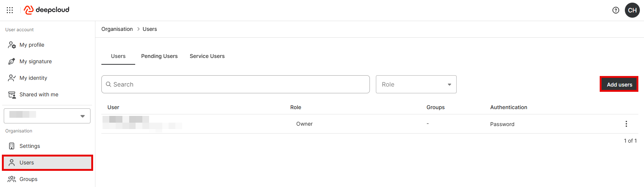
Task: Switch to the Pending Users tab
Action: click(x=159, y=56)
